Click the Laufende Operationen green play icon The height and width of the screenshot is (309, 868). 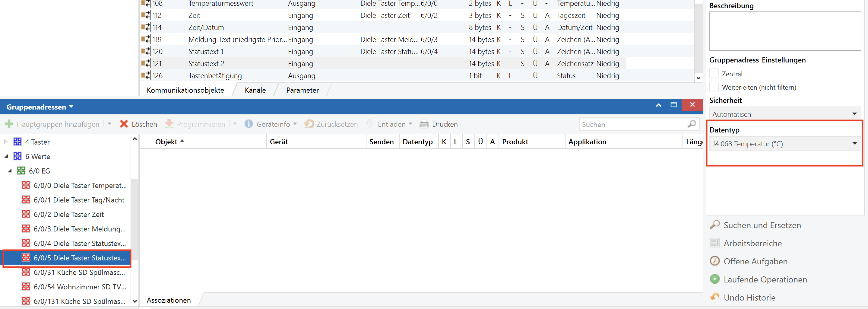[x=715, y=279]
